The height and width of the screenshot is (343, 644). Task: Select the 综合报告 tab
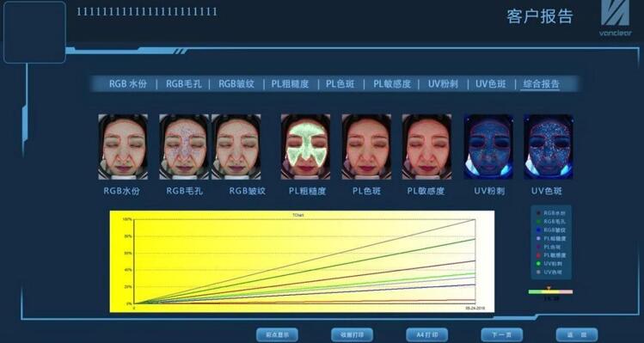pos(540,83)
